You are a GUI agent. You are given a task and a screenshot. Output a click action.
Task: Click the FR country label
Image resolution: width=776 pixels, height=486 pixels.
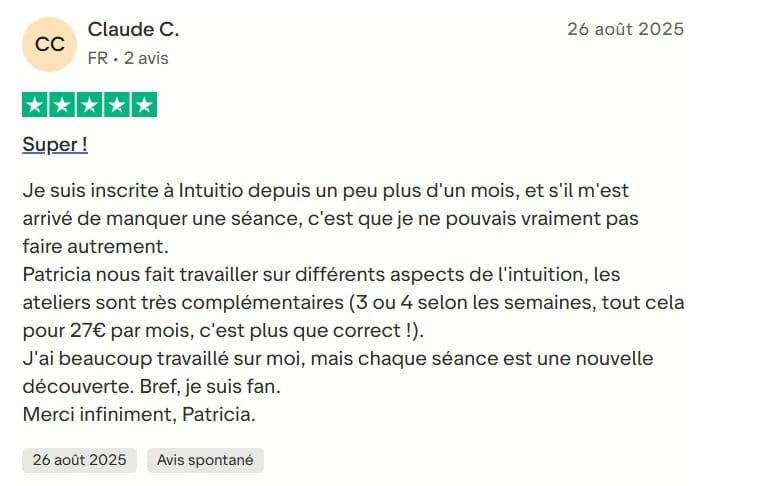tap(97, 58)
